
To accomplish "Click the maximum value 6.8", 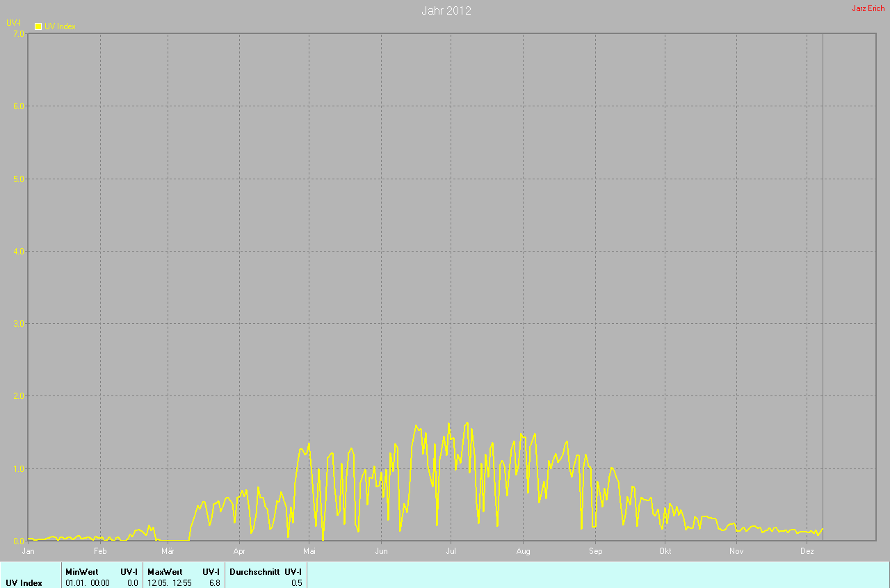I will coord(214,583).
